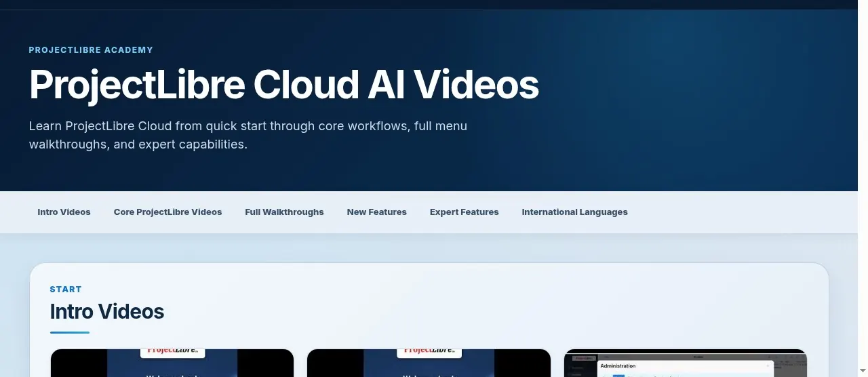
Task: Open the Intro Videos tab
Action: click(64, 212)
